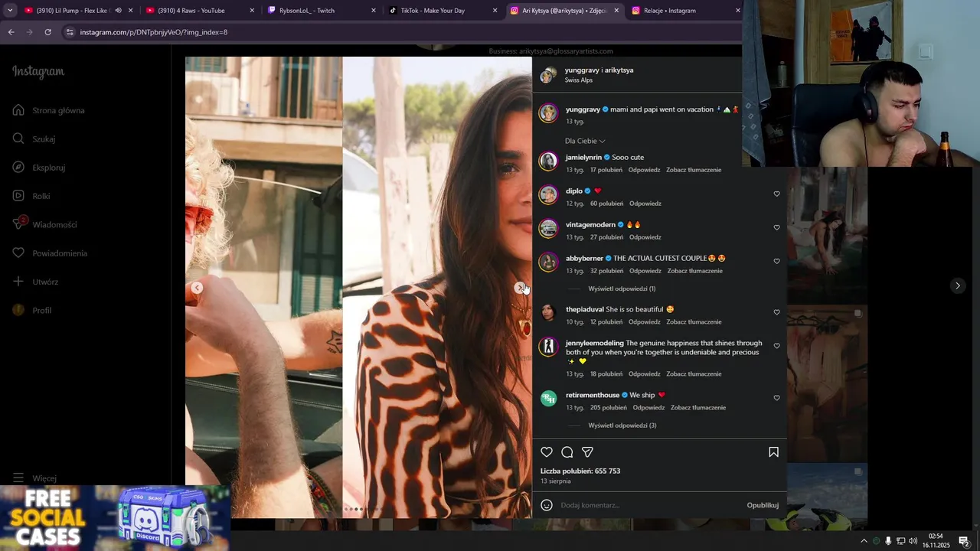The height and width of the screenshot is (551, 980).
Task: Open Wiadomości messages
Action: pyautogui.click(x=44, y=224)
